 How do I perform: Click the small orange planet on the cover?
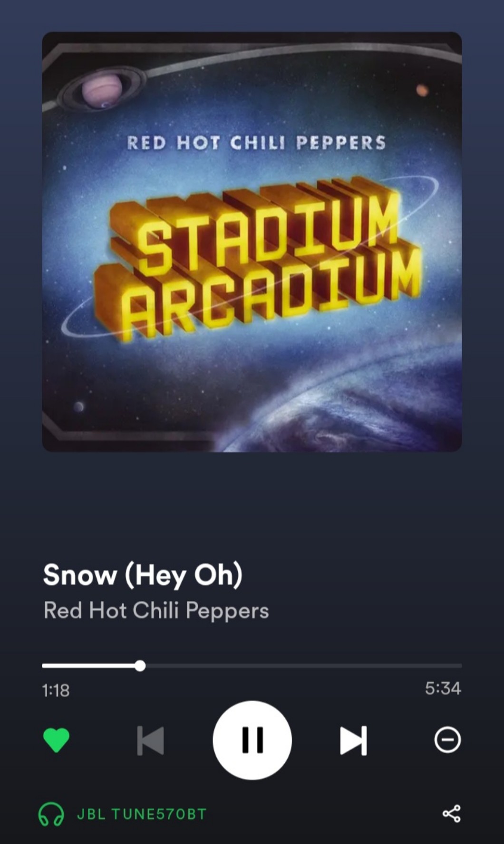coord(422,90)
